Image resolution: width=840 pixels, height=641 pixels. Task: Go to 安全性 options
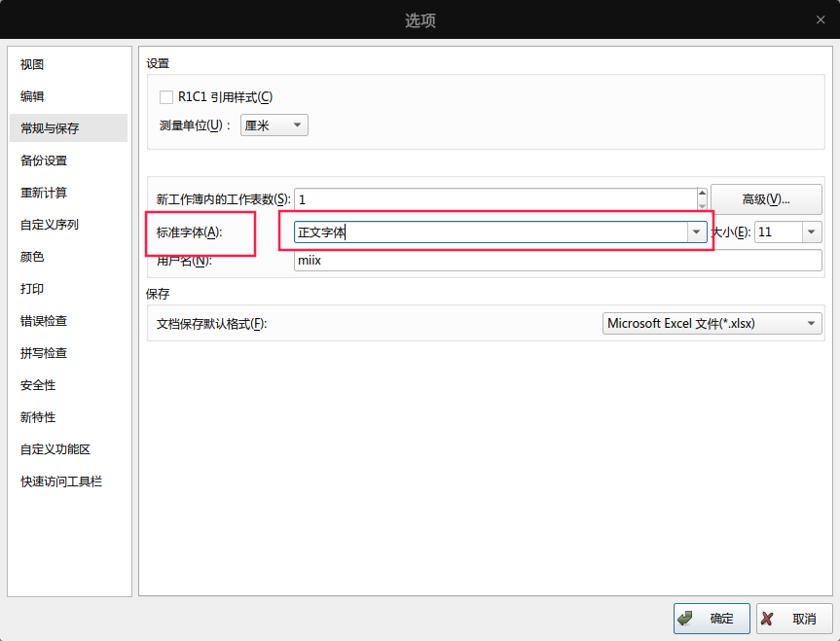pyautogui.click(x=38, y=385)
